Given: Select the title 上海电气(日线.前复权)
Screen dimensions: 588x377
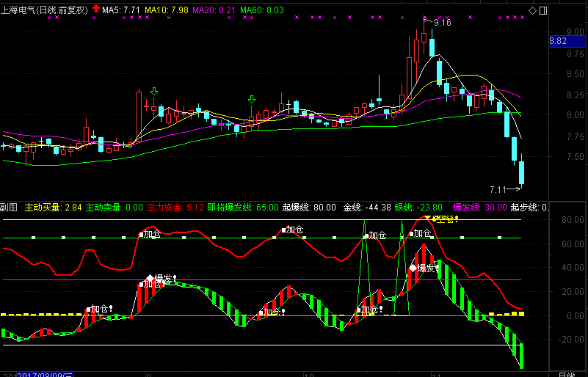Looking at the screenshot, I should click(44, 10).
